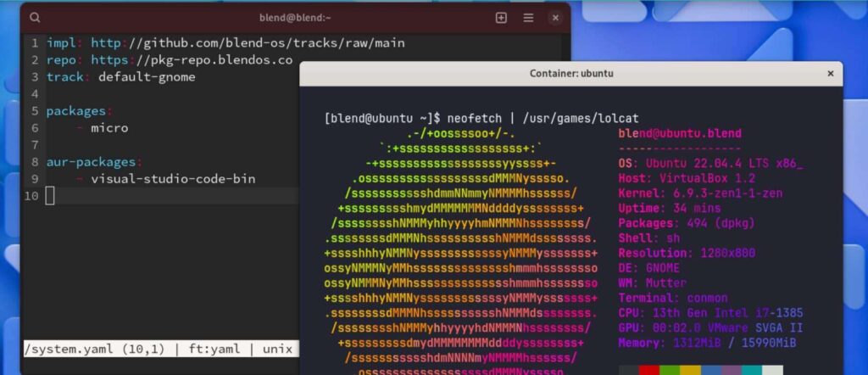Click the neofetch | /usr/games/lolcat command
Viewport: 868px width, 375px height.
coord(543,118)
